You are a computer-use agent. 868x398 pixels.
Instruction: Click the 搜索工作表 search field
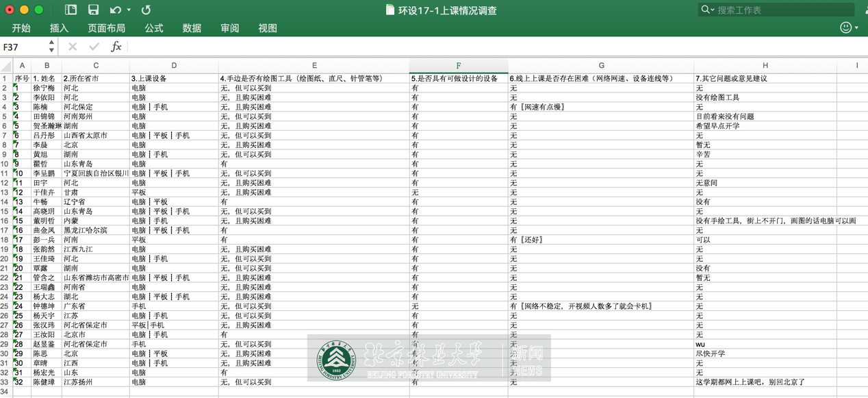point(780,10)
